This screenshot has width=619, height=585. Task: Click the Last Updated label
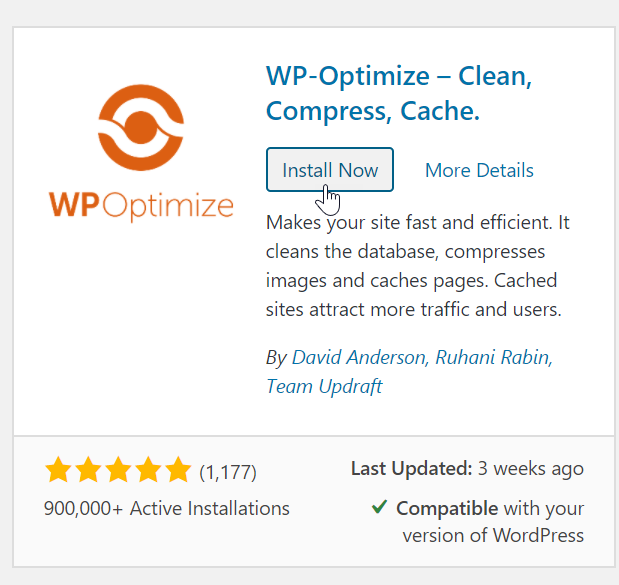click(411, 468)
